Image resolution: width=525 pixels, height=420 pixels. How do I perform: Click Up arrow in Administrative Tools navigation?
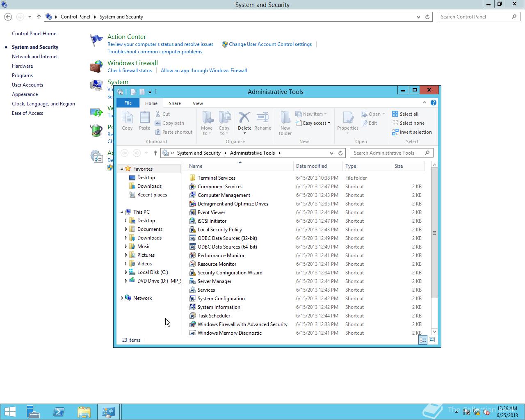(155, 153)
